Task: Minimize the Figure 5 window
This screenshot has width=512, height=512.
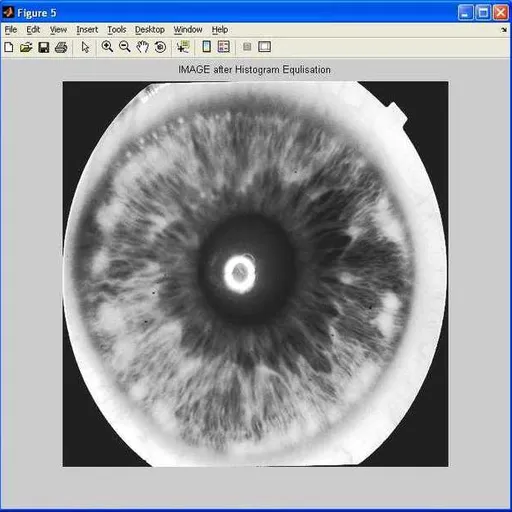Action: point(465,13)
